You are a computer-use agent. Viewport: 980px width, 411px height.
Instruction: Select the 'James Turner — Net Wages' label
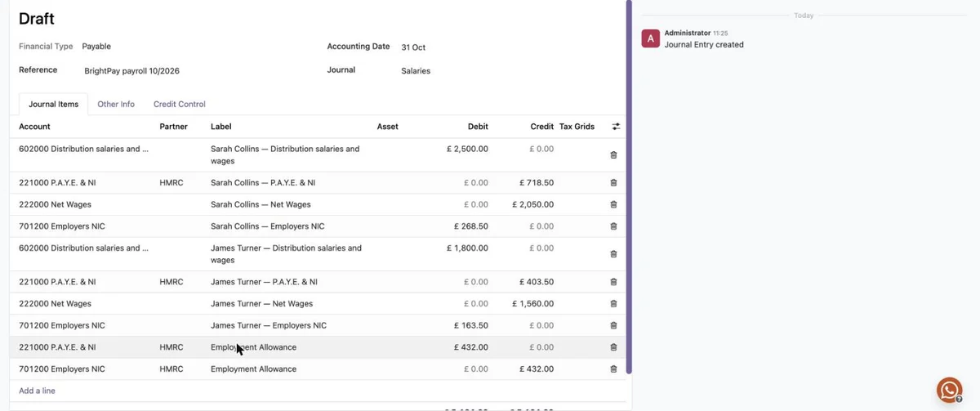pos(261,304)
